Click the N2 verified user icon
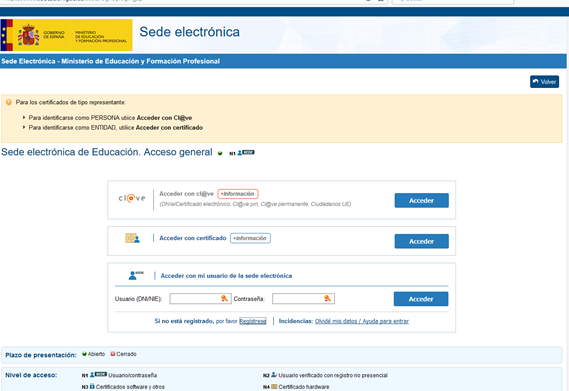The width and height of the screenshot is (569, 391). click(x=274, y=375)
